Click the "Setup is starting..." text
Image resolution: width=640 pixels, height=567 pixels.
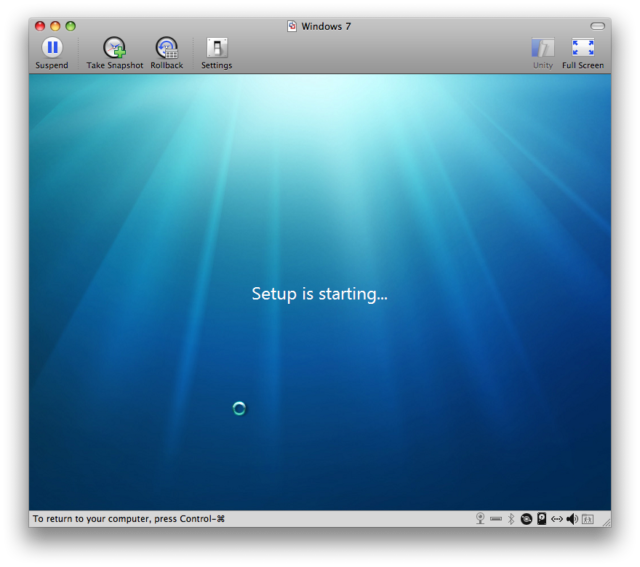(320, 294)
